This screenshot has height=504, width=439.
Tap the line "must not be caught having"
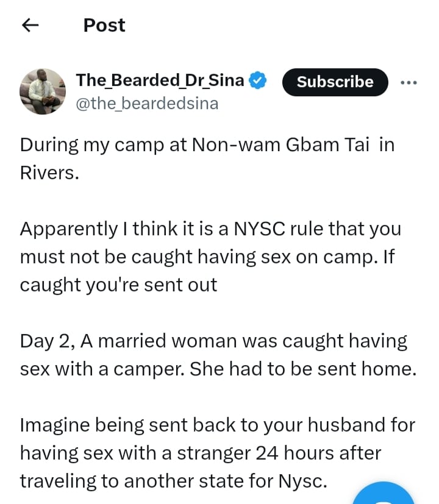(207, 257)
